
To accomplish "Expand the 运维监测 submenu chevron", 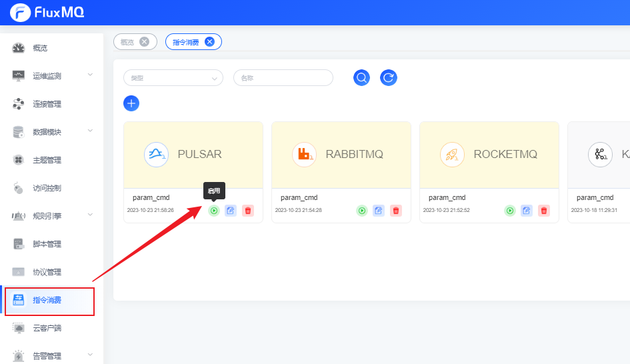I will click(90, 75).
